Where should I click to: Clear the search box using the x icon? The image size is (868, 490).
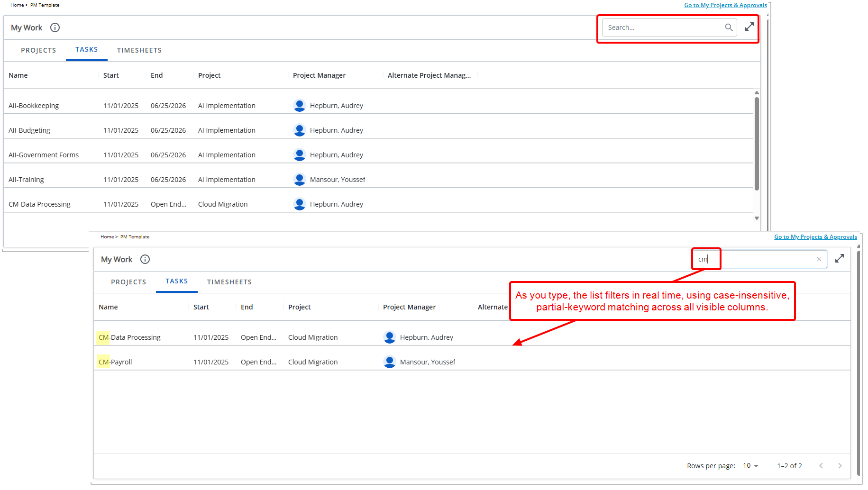[819, 259]
